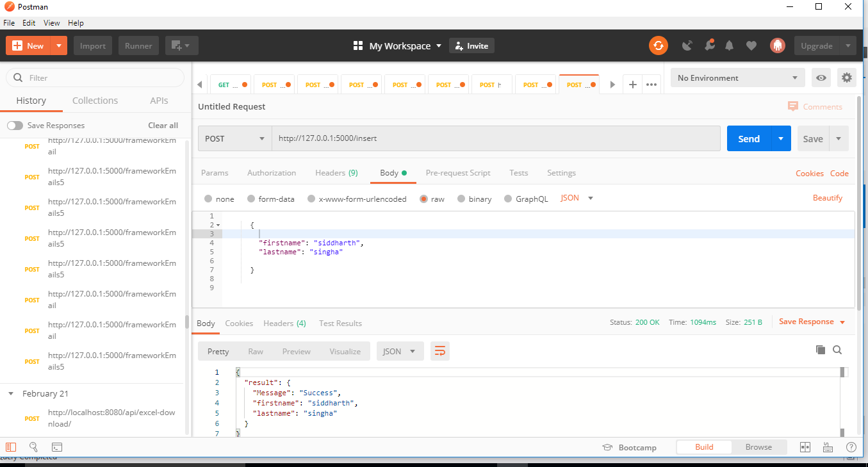The image size is (868, 467).
Task: Select the form-data radio button
Action: [251, 199]
